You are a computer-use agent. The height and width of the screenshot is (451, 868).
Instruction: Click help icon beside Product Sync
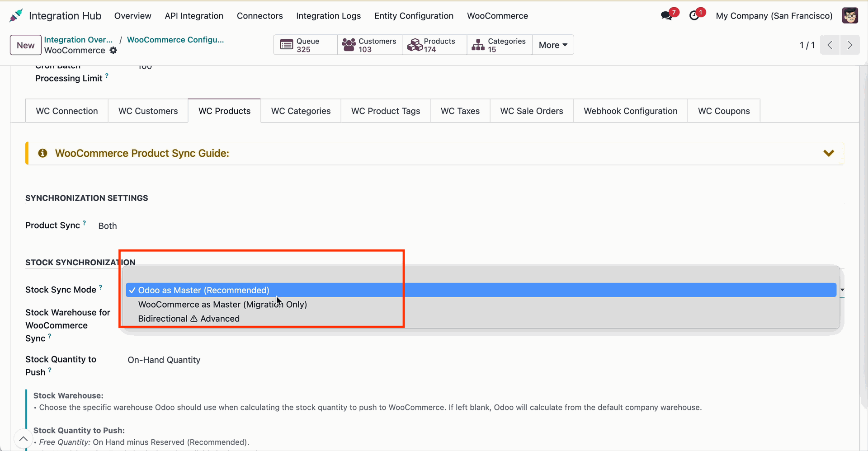[x=84, y=222]
